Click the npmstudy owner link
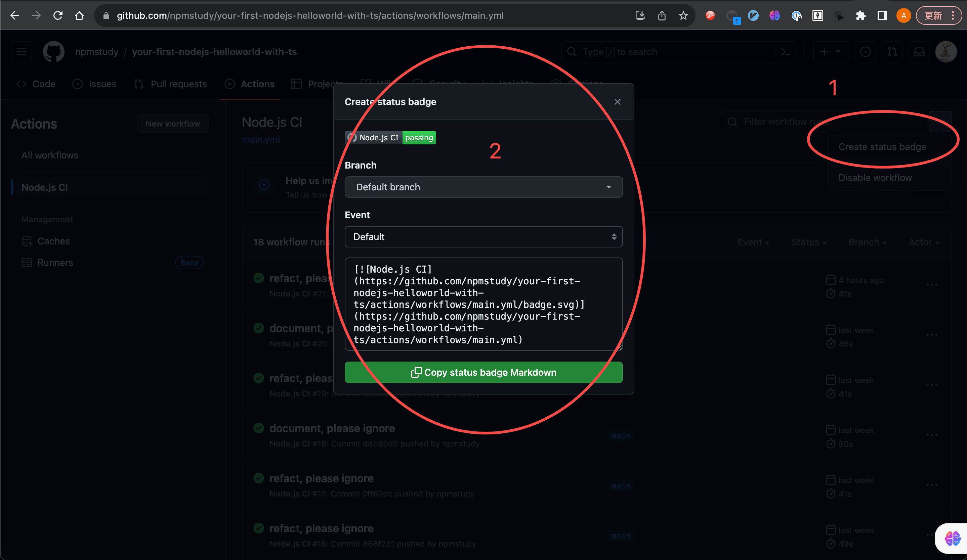 point(97,52)
